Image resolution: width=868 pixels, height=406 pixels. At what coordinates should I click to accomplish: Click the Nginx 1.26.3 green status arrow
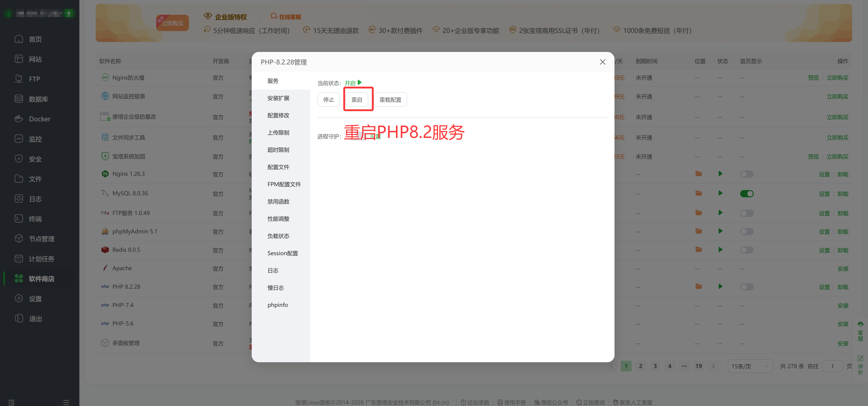pos(720,174)
